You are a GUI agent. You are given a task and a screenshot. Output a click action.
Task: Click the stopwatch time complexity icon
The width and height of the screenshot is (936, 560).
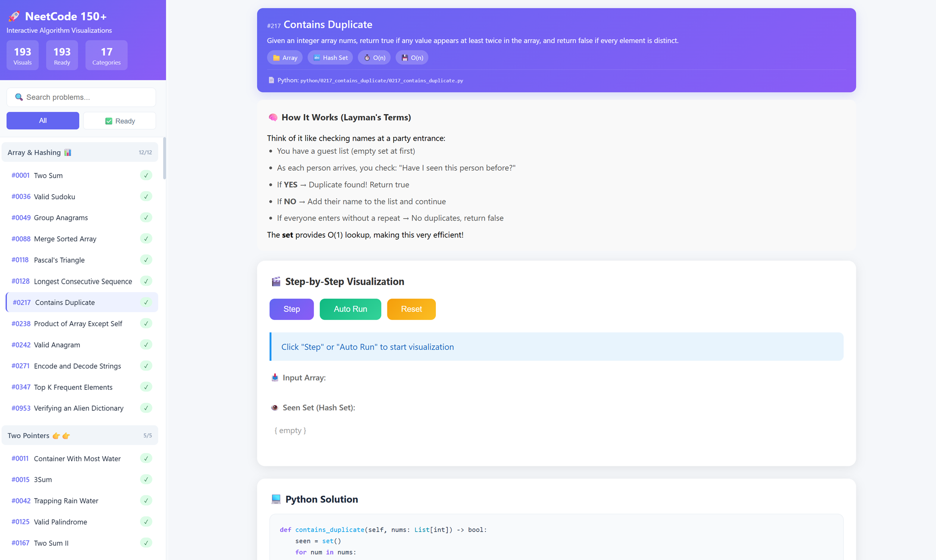tap(367, 58)
